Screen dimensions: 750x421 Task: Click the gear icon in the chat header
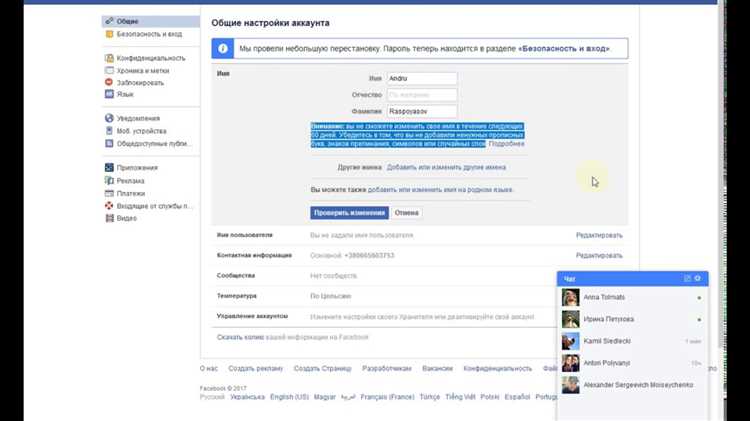(698, 278)
